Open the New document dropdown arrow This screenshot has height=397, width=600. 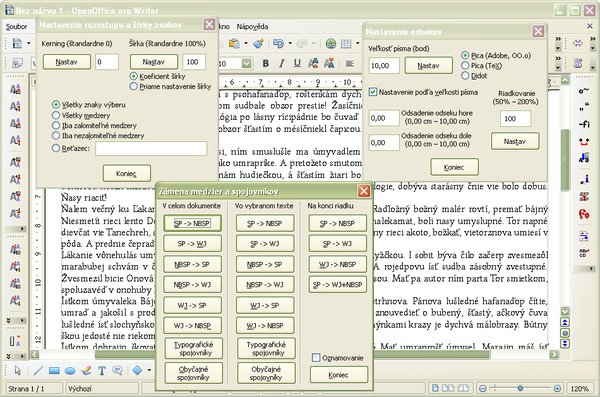(x=29, y=43)
